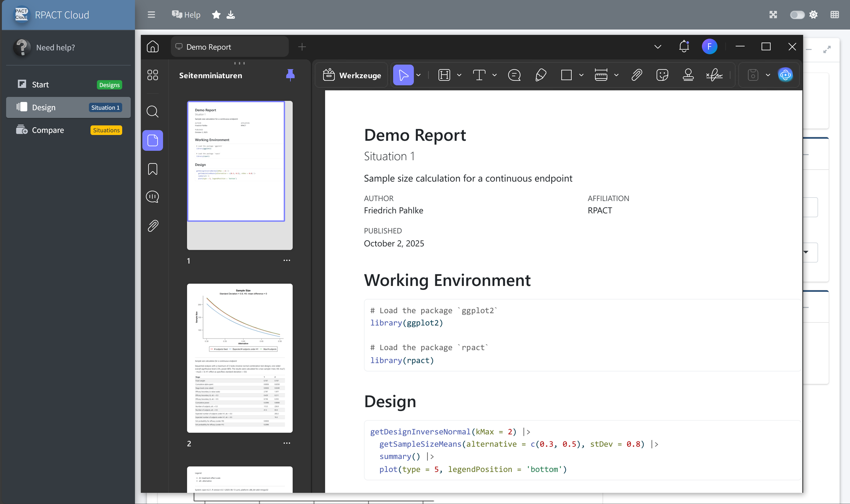
Task: Open the AI assistant icon in the toolbar
Action: point(785,75)
